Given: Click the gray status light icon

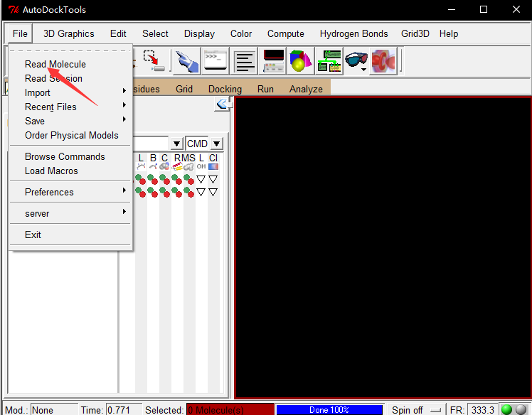Looking at the screenshot, I should point(521,409).
